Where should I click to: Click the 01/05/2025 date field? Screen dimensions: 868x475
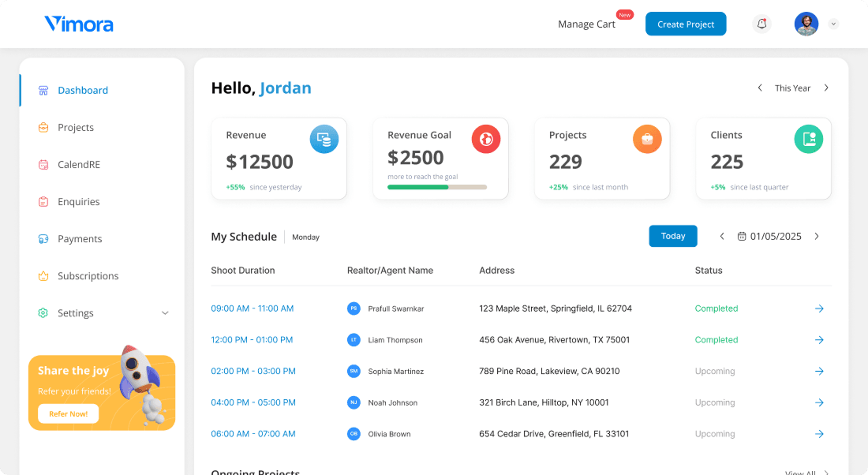[x=776, y=237]
